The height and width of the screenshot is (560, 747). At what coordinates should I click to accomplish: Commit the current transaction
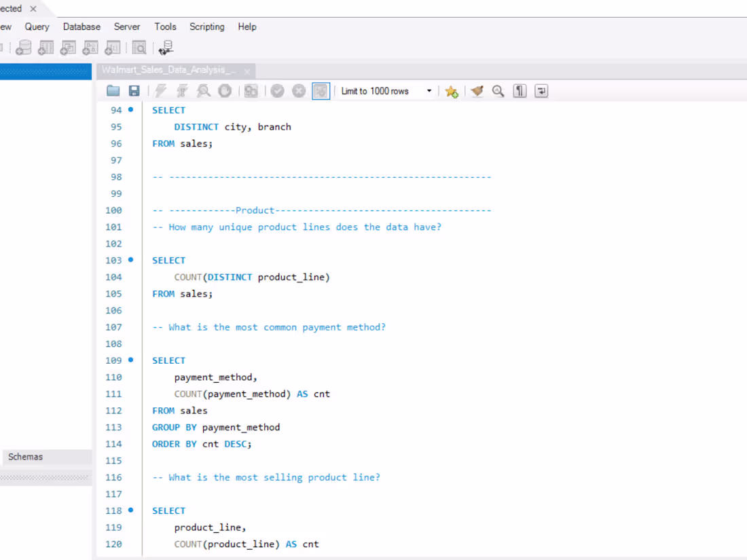click(x=277, y=90)
